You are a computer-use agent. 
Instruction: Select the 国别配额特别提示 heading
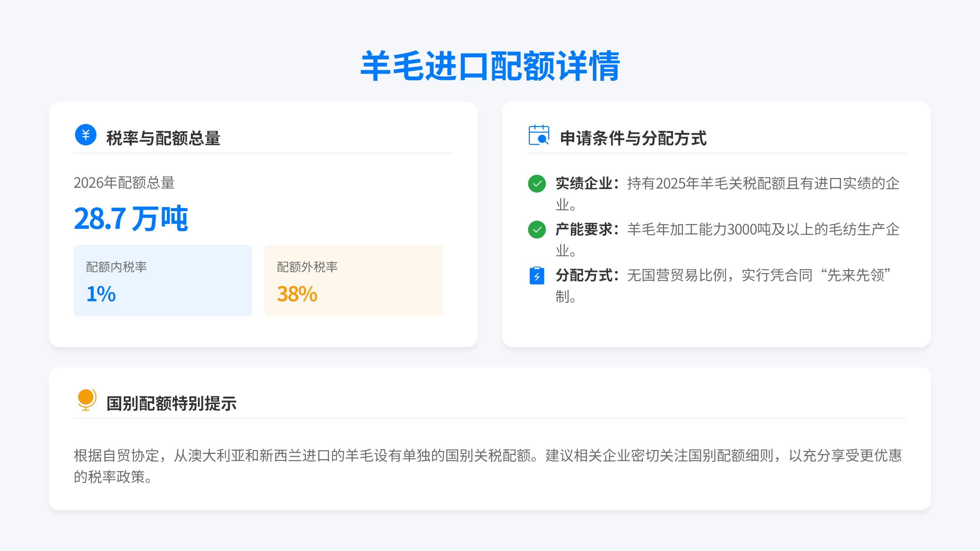[171, 404]
